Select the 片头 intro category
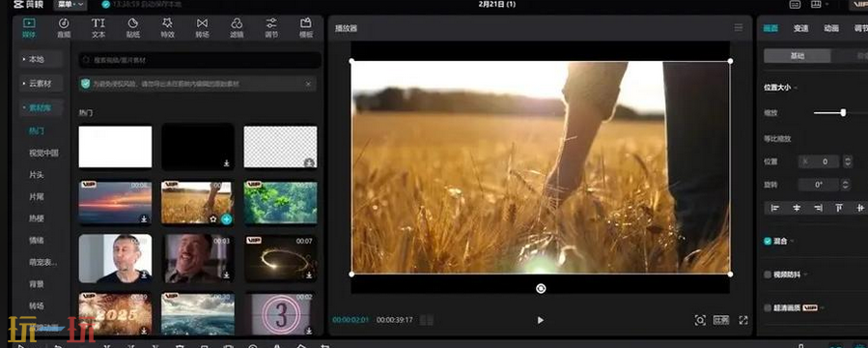The width and height of the screenshot is (868, 348). click(x=37, y=175)
